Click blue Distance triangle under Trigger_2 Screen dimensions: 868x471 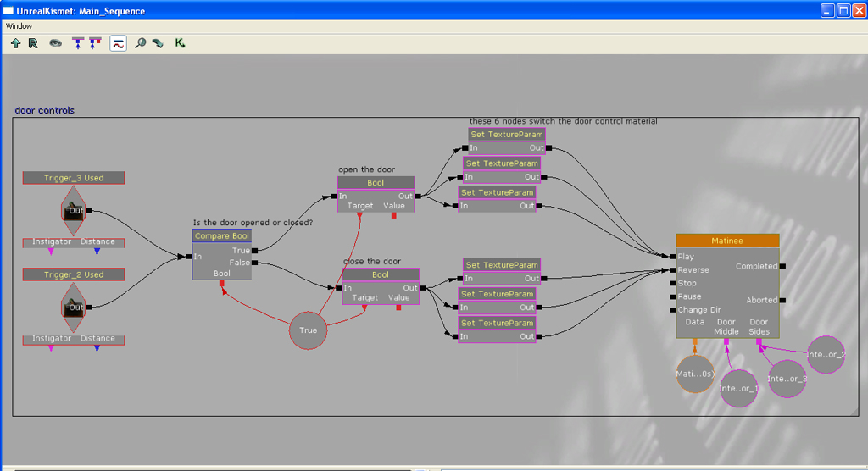[x=97, y=349]
